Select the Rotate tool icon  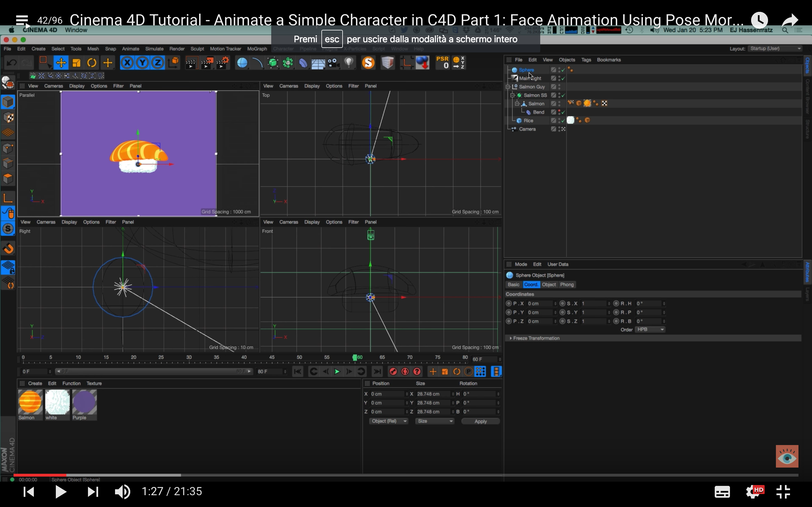[92, 63]
